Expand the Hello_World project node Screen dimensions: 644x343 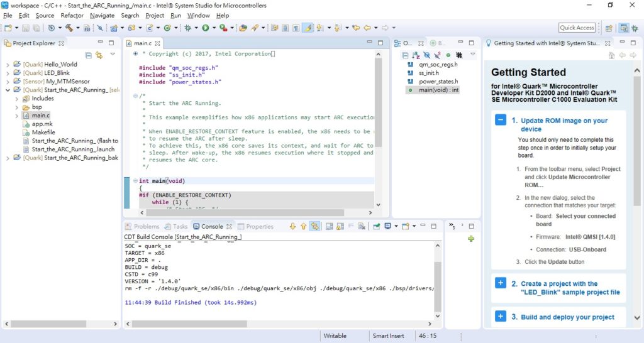[8, 65]
